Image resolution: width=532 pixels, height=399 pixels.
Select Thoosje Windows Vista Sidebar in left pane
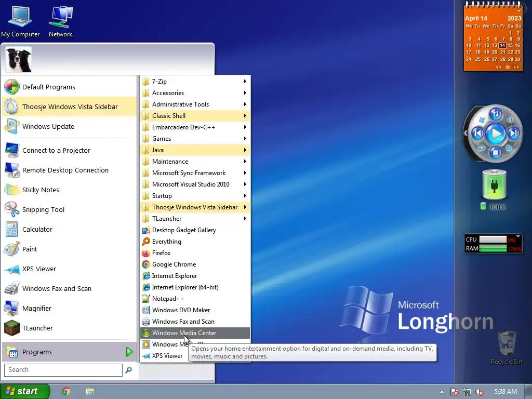click(69, 107)
